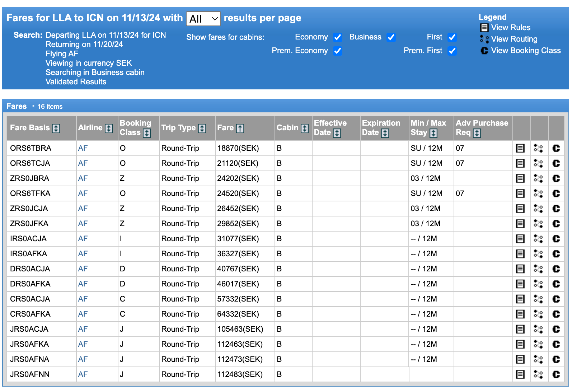Sort table by Fare Basis column
Image resolution: width=572 pixels, height=392 pixels.
[x=56, y=128]
